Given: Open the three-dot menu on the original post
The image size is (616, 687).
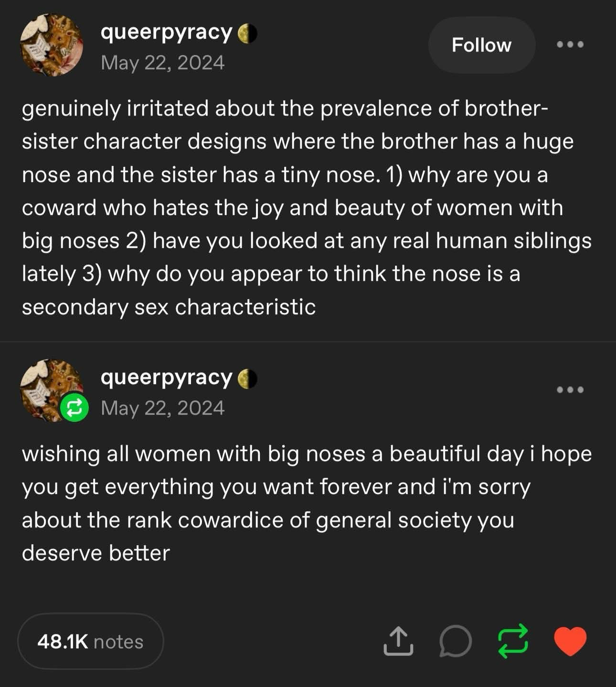Looking at the screenshot, I should (x=570, y=45).
